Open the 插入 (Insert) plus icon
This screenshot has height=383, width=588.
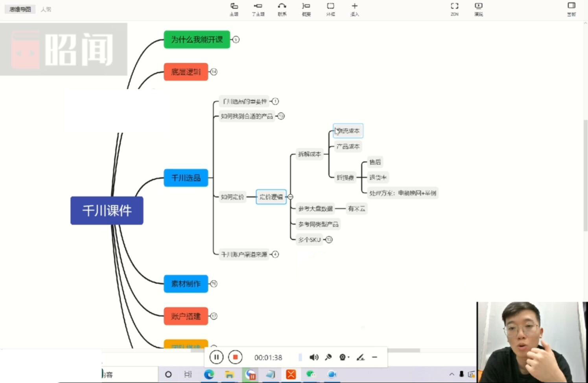coord(354,9)
